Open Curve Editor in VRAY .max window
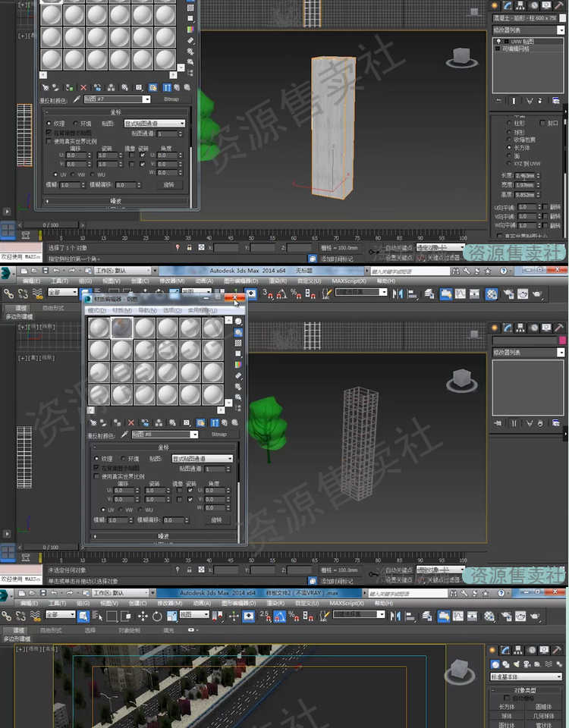569x728 pixels. click(x=458, y=616)
